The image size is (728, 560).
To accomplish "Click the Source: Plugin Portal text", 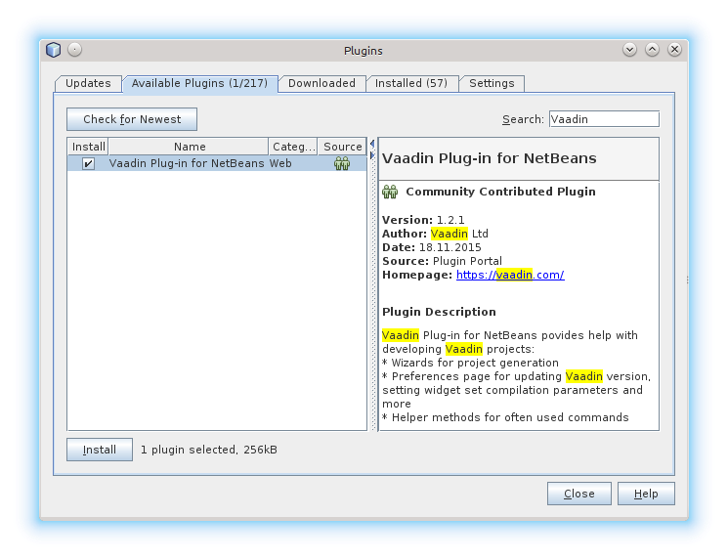I will click(x=442, y=261).
